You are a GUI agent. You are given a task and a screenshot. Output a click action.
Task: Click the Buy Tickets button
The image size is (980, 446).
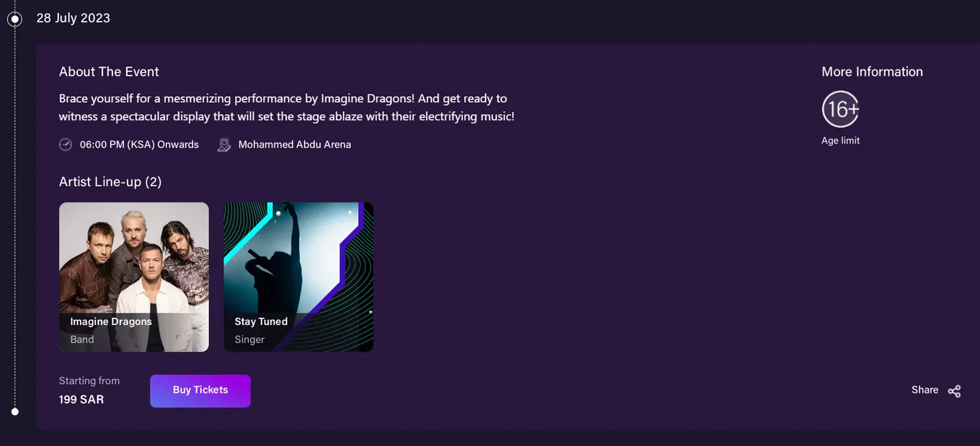(200, 391)
